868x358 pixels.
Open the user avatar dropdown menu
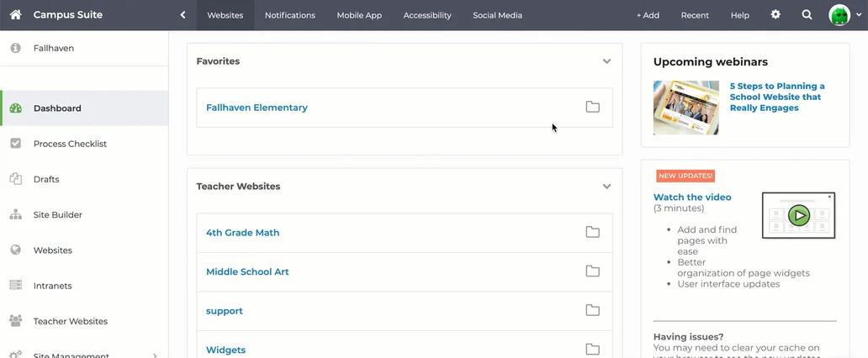coord(844,15)
